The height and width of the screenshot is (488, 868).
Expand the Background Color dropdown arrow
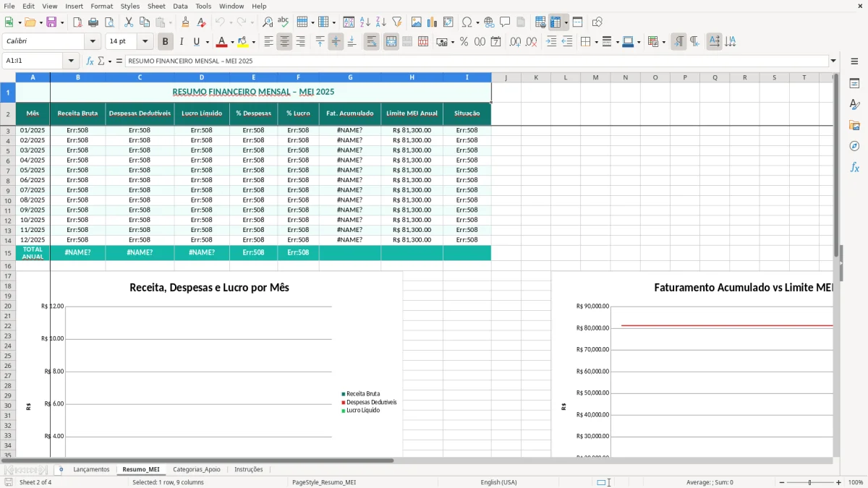coord(253,42)
